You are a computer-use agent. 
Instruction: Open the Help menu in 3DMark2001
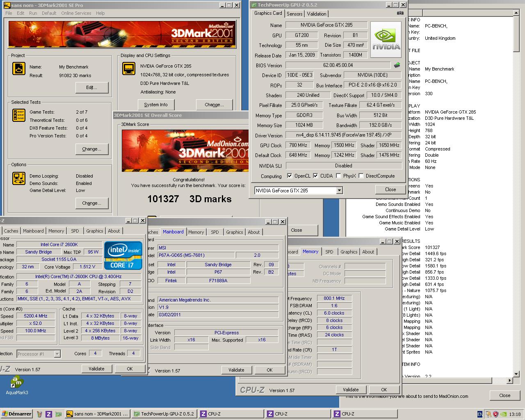(x=100, y=13)
